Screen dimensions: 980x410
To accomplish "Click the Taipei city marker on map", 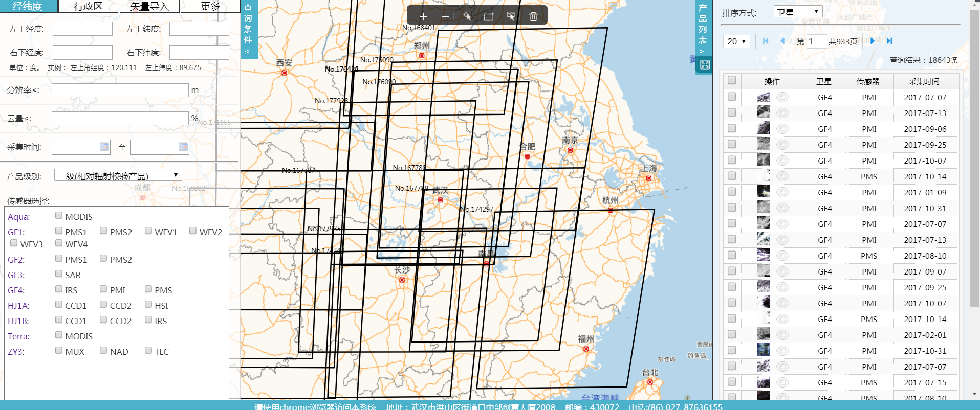I will click(650, 382).
